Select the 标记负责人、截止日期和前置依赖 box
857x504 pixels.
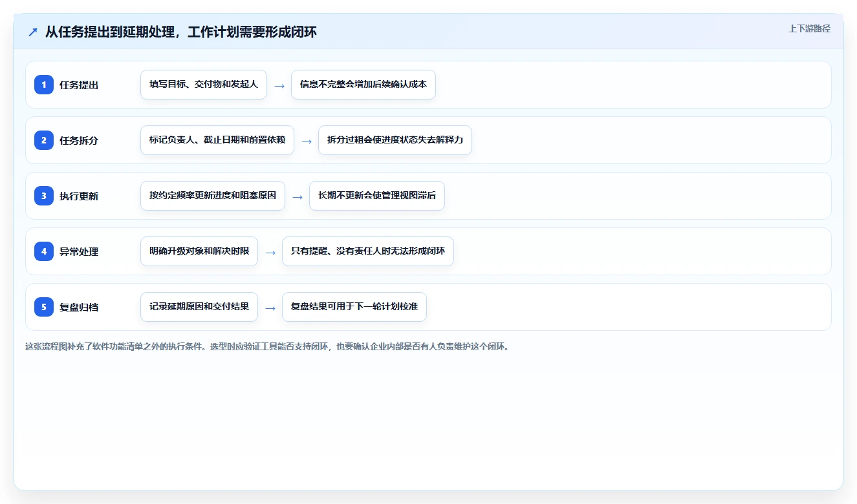pyautogui.click(x=217, y=140)
